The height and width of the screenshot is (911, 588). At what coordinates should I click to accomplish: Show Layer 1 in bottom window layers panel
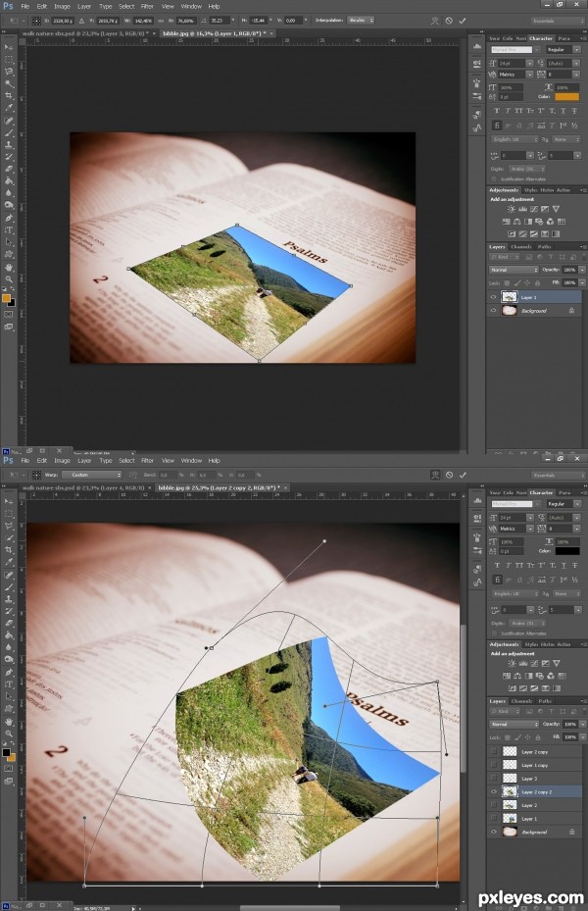coord(493,818)
